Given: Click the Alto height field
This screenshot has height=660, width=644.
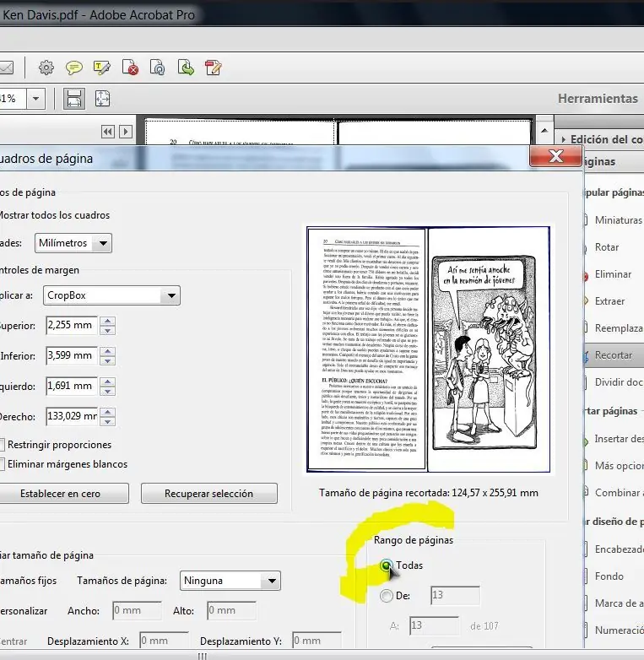Looking at the screenshot, I should (x=231, y=611).
